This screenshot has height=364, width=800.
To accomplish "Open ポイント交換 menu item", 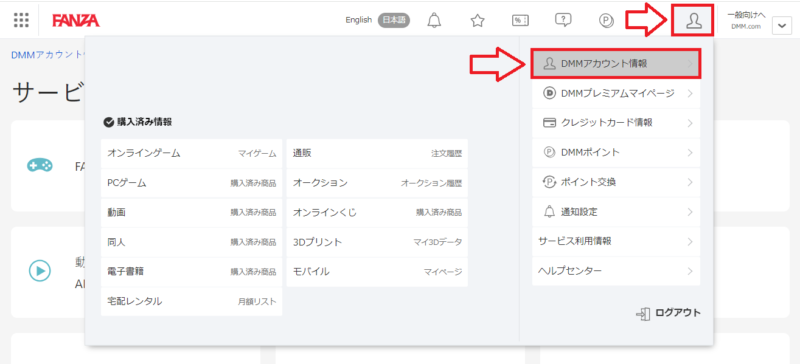I will (616, 182).
